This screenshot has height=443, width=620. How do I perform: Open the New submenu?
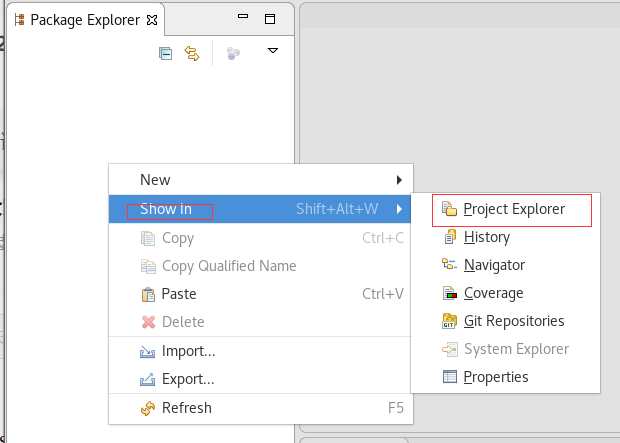pos(261,180)
